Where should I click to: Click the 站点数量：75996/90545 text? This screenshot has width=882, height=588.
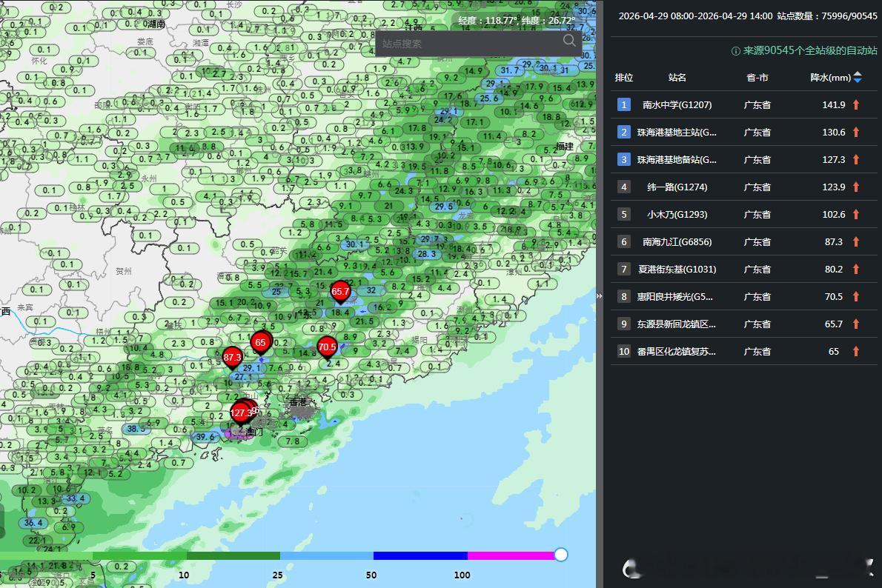(827, 16)
